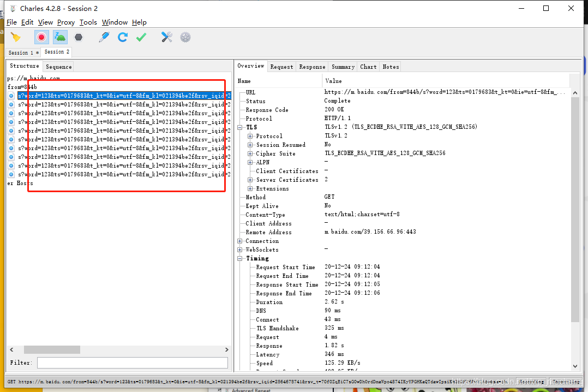
Task: Expand the Session Resumed node
Action: pos(250,145)
